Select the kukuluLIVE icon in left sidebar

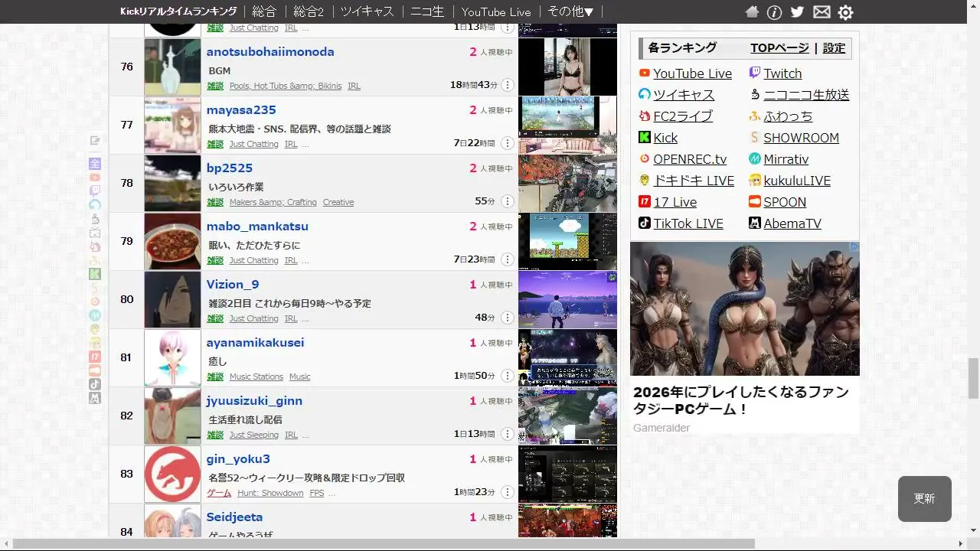click(x=95, y=343)
